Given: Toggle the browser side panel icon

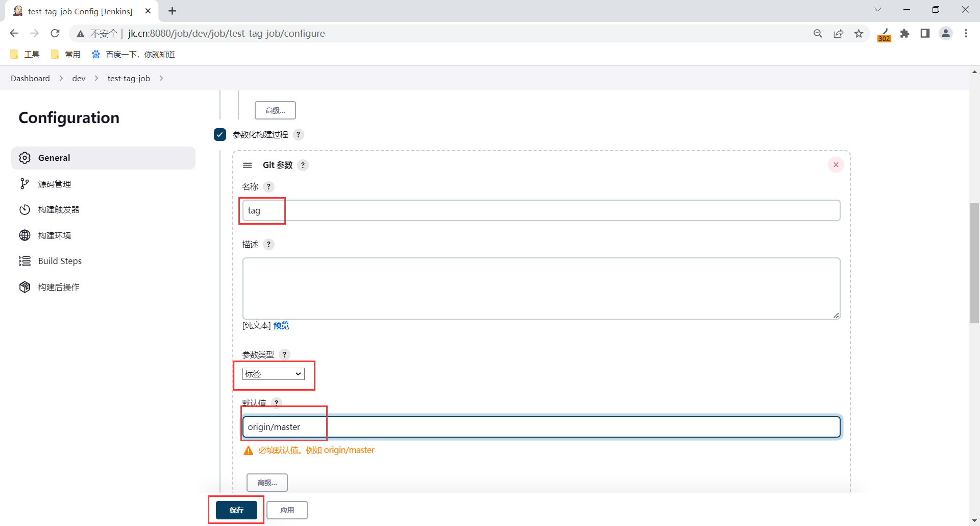Looking at the screenshot, I should tap(925, 33).
